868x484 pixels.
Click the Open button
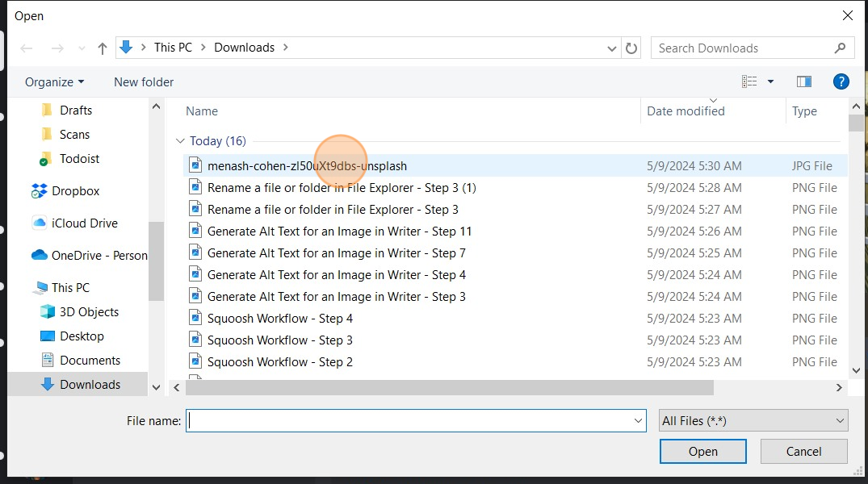[702, 451]
